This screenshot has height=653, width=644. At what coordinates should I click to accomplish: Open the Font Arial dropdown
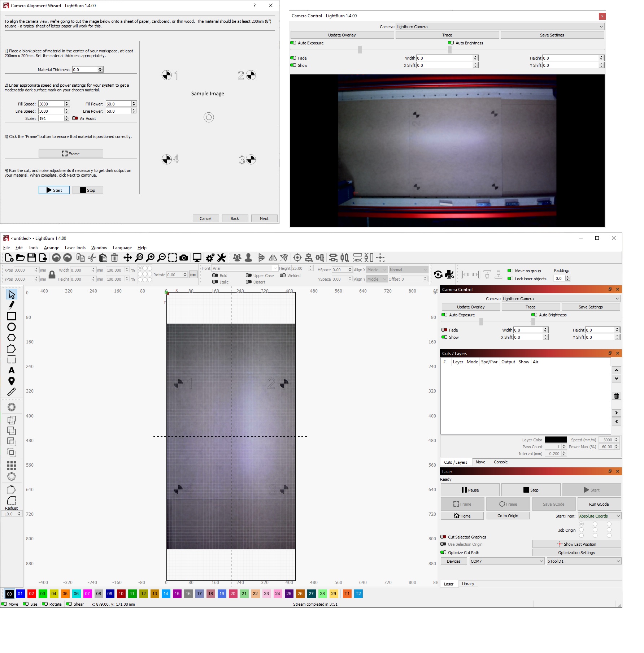[245, 268]
